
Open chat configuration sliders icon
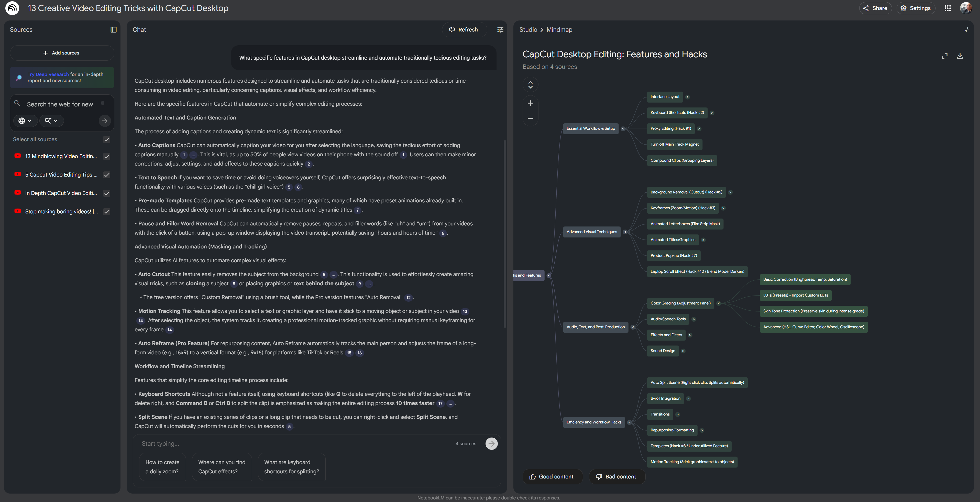(x=500, y=30)
